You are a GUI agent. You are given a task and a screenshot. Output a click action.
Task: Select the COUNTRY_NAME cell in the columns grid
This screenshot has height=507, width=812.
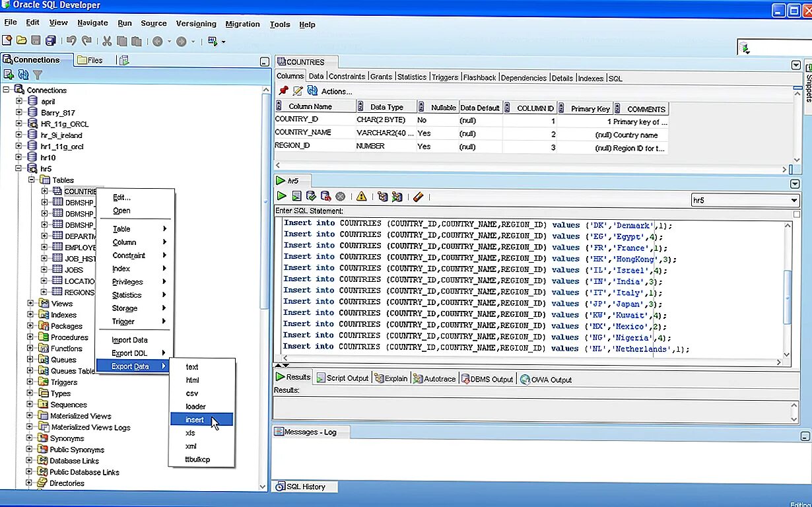click(x=314, y=133)
